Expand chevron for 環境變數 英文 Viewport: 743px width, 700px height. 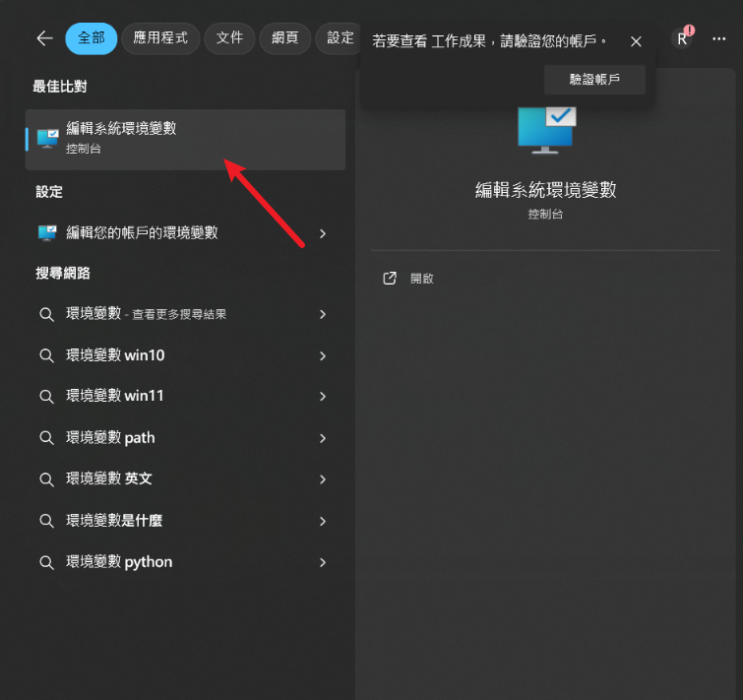(323, 479)
